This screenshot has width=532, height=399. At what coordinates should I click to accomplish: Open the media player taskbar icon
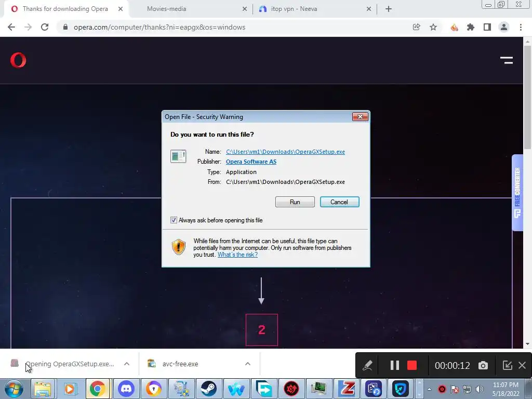pos(70,389)
